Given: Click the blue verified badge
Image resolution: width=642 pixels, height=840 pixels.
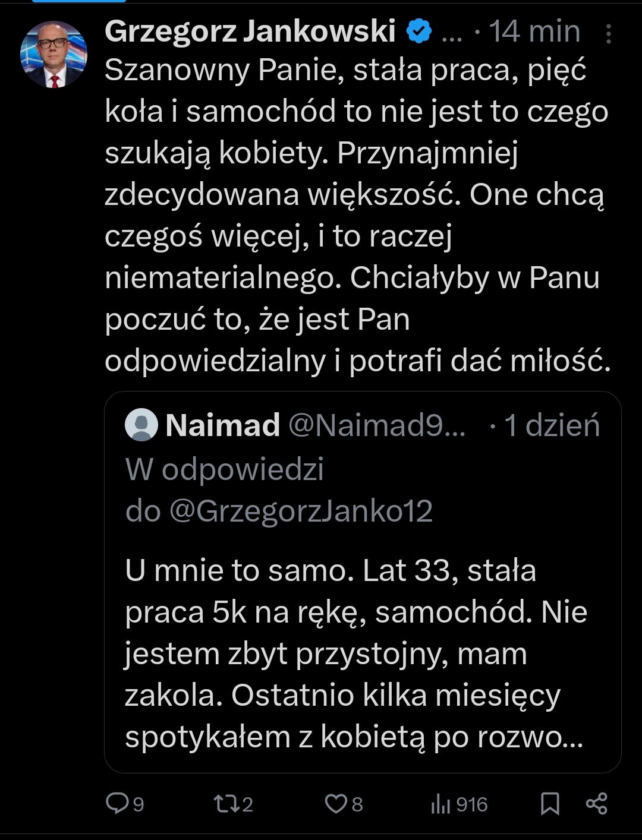Looking at the screenshot, I should pos(419,31).
